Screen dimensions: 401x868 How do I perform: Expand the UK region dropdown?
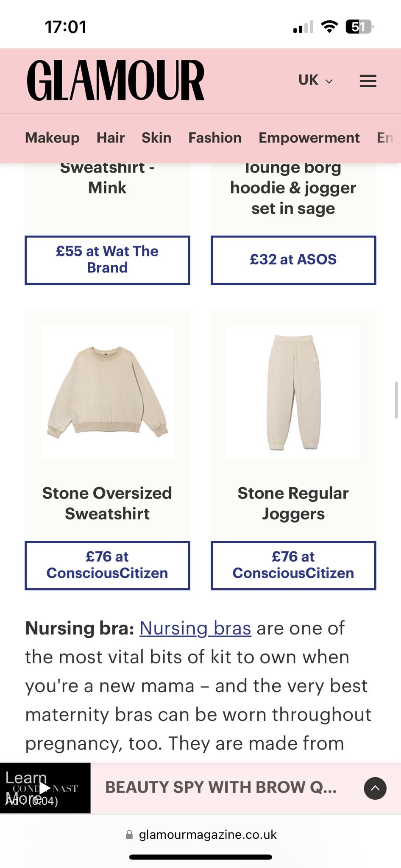[x=315, y=80]
